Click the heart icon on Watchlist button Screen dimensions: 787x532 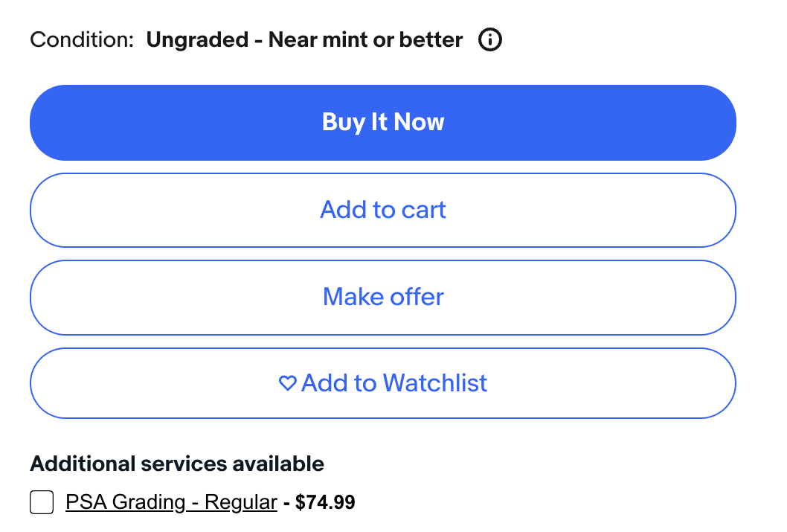[x=287, y=384]
